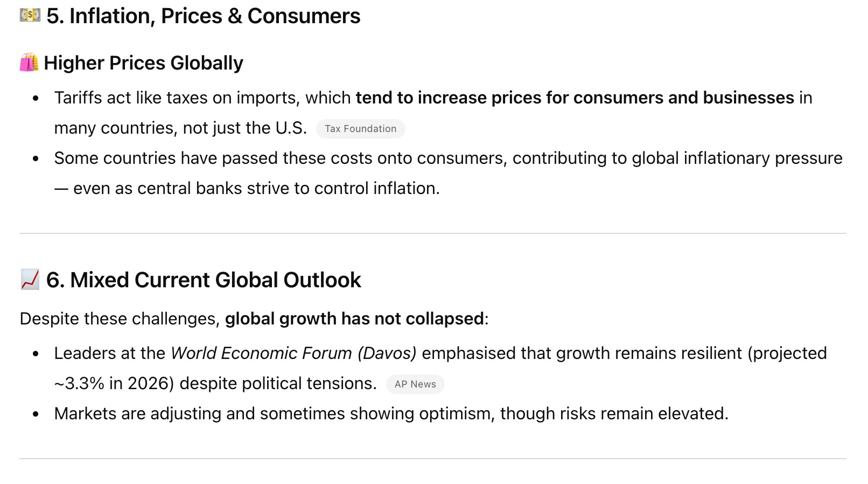The image size is (868, 484).
Task: Click the bullet marker before "Leaders at the"
Action: click(36, 354)
